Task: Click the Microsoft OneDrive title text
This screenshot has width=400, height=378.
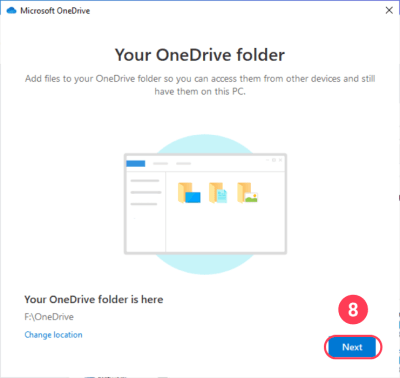Action: (x=55, y=11)
